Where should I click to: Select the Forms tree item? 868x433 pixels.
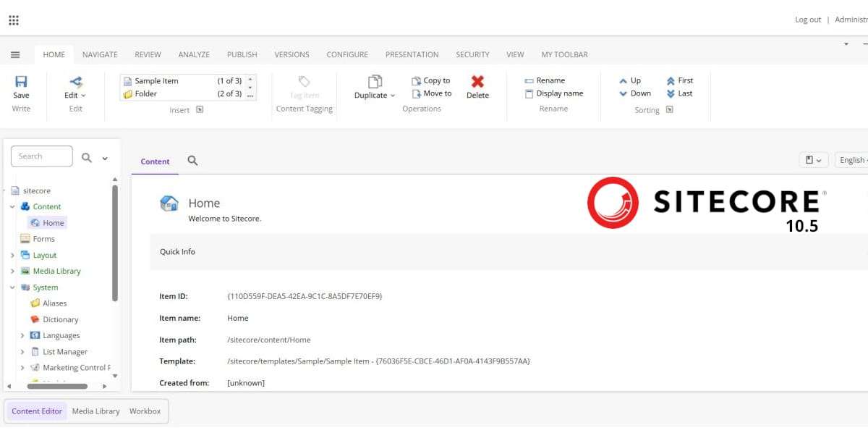click(44, 239)
